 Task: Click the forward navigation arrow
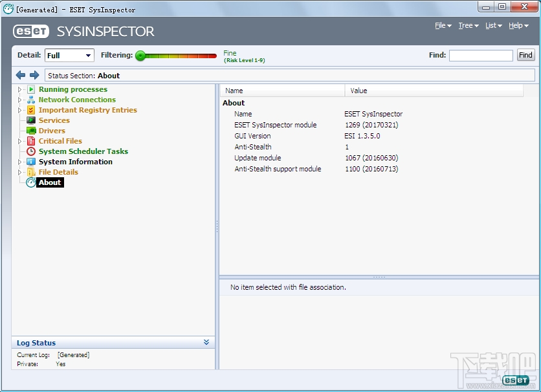pos(34,75)
